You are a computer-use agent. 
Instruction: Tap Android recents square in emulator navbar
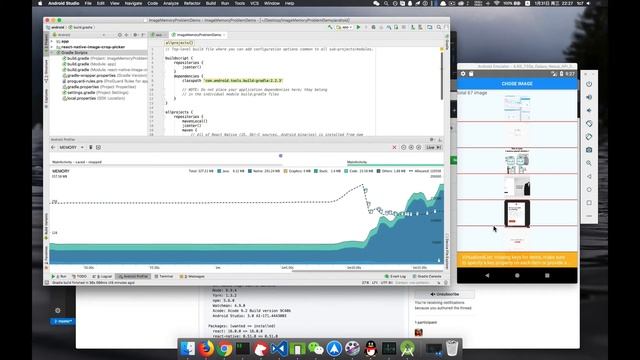547,276
